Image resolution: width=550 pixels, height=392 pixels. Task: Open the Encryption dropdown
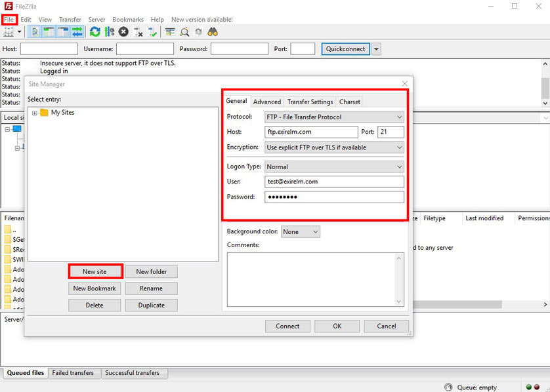pyautogui.click(x=334, y=147)
